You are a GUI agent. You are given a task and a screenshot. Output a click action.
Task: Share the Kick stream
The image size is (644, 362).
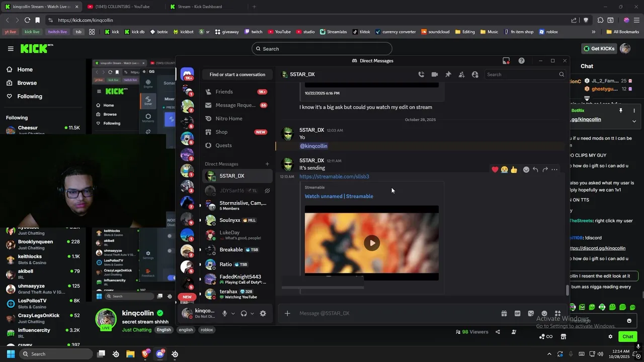498,332
